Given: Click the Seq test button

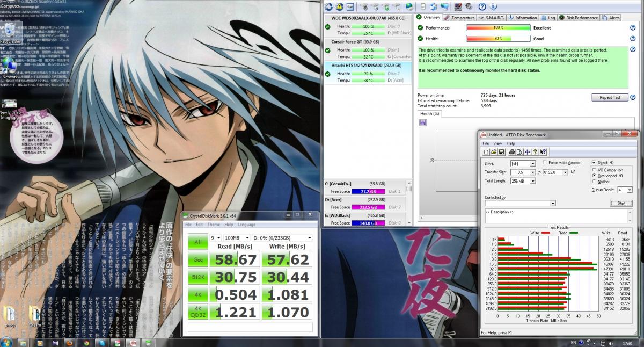Looking at the screenshot, I should [197, 260].
